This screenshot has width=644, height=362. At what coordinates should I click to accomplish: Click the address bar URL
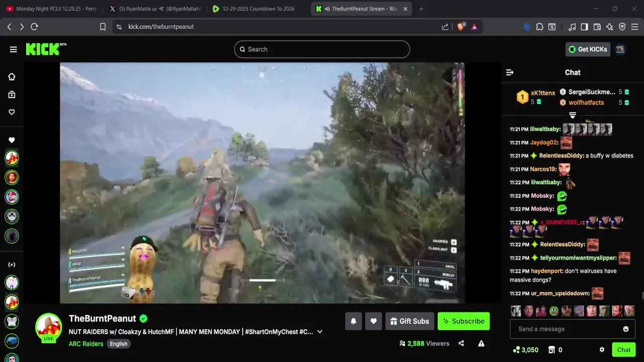tap(161, 27)
